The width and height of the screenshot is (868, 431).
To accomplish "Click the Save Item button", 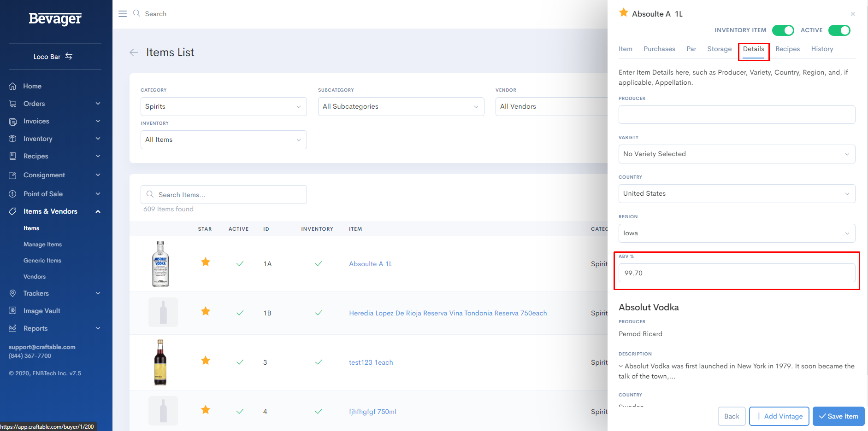I will point(838,416).
